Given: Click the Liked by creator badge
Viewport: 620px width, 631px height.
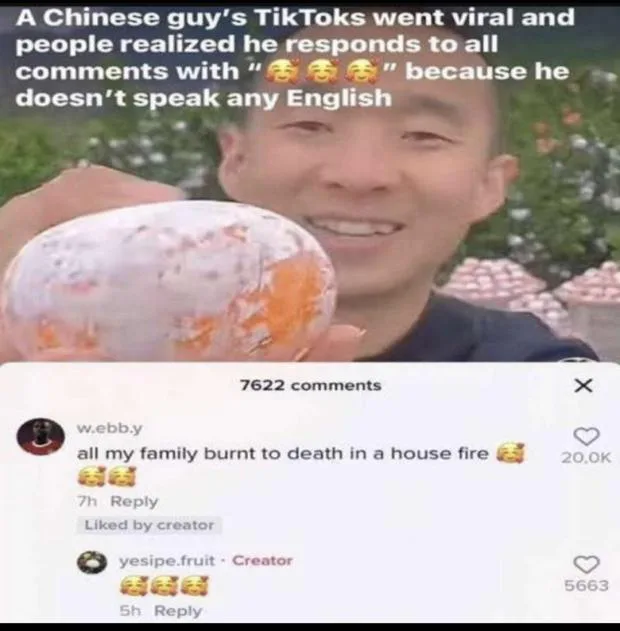Looking at the screenshot, I should (x=149, y=525).
